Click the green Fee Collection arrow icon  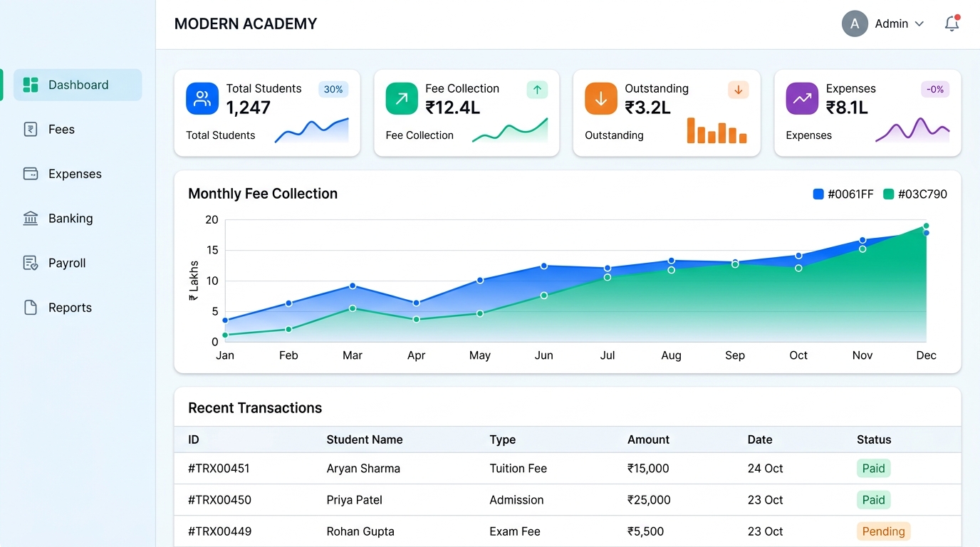pos(402,98)
